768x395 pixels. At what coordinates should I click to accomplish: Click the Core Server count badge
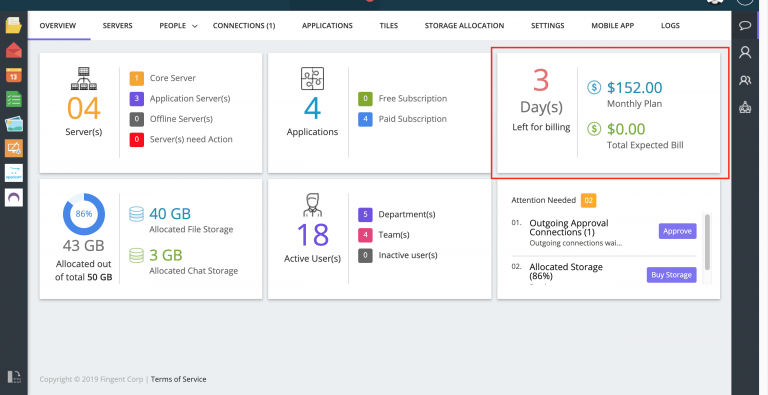pos(137,78)
